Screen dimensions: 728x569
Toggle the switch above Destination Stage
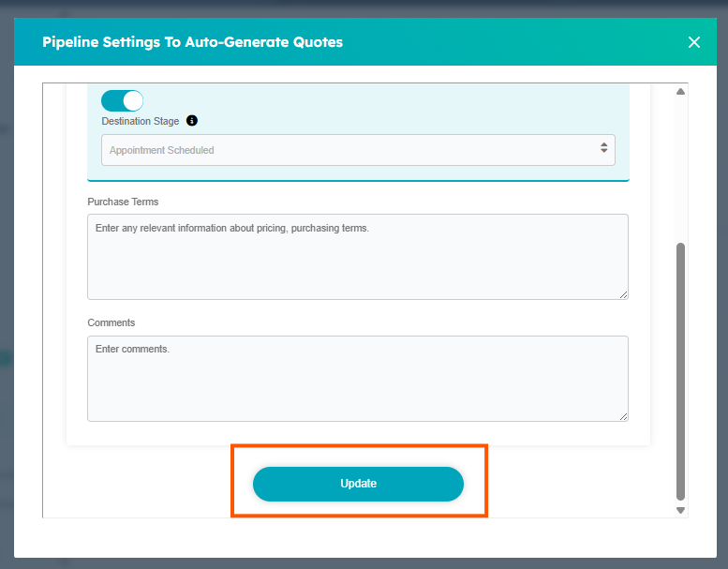[x=122, y=101]
